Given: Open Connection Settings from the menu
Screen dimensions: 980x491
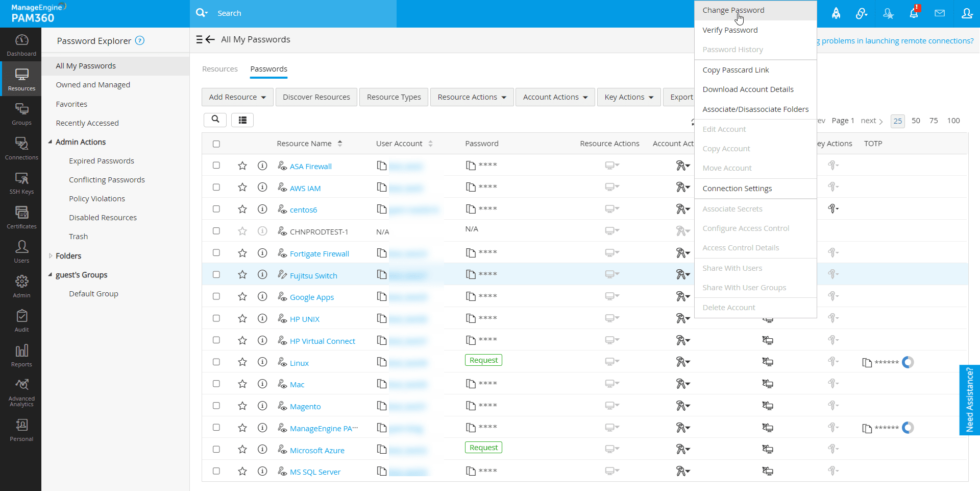Looking at the screenshot, I should pos(755,189).
